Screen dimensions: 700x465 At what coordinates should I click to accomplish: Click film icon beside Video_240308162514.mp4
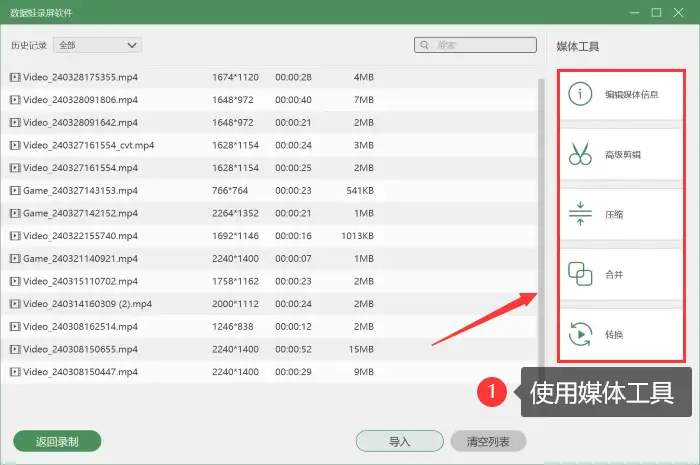[x=15, y=327]
